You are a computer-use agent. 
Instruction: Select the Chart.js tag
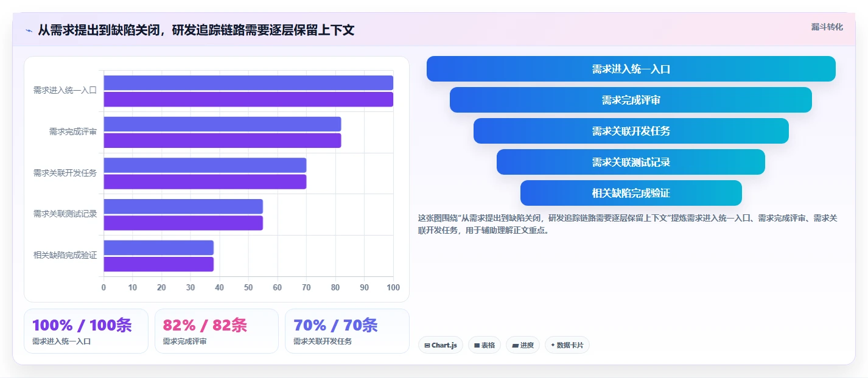pos(441,345)
